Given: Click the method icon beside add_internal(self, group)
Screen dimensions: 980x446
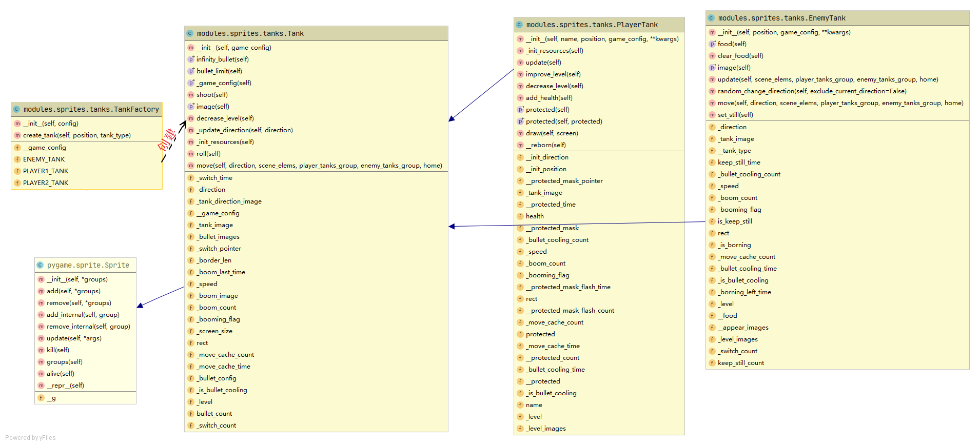Looking at the screenshot, I should point(41,315).
